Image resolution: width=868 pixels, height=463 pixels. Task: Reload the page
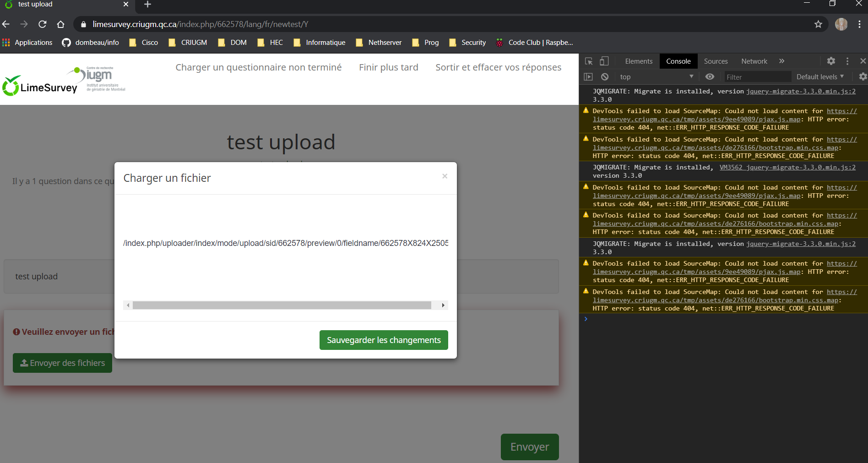coord(43,24)
